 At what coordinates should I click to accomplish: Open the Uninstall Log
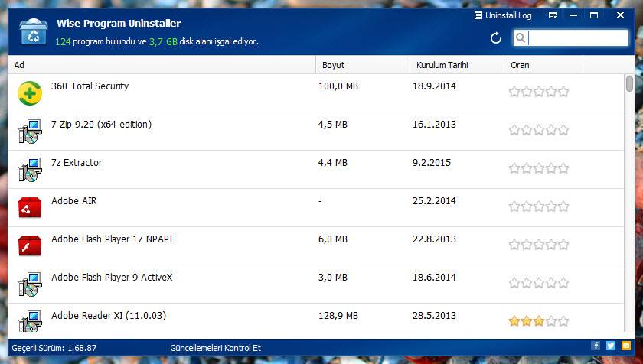[x=503, y=15]
